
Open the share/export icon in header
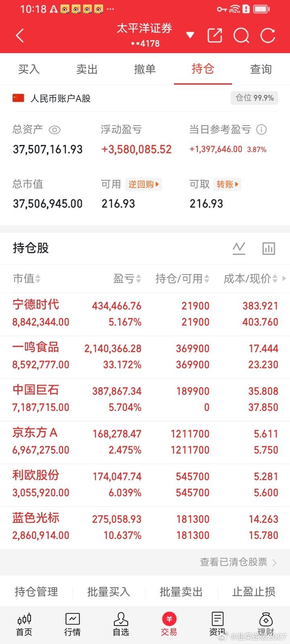pos(215,35)
